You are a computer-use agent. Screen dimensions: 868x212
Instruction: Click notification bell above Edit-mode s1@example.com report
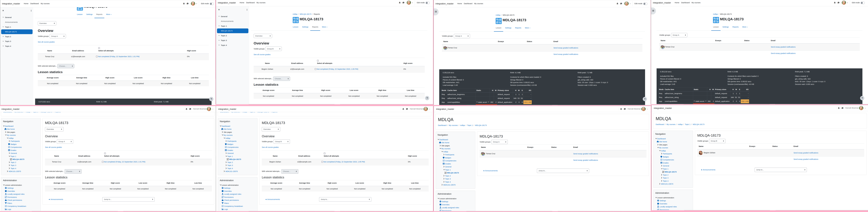click(x=184, y=4)
